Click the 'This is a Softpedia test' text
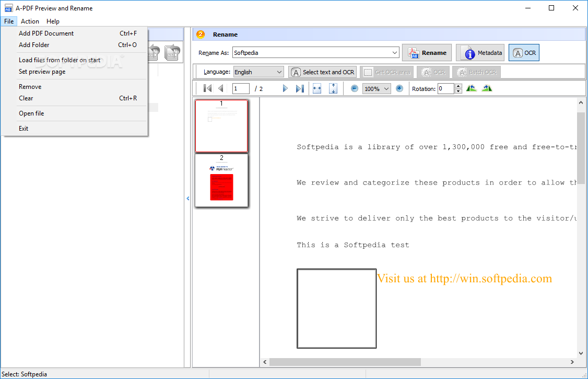The image size is (588, 379). coord(353,245)
